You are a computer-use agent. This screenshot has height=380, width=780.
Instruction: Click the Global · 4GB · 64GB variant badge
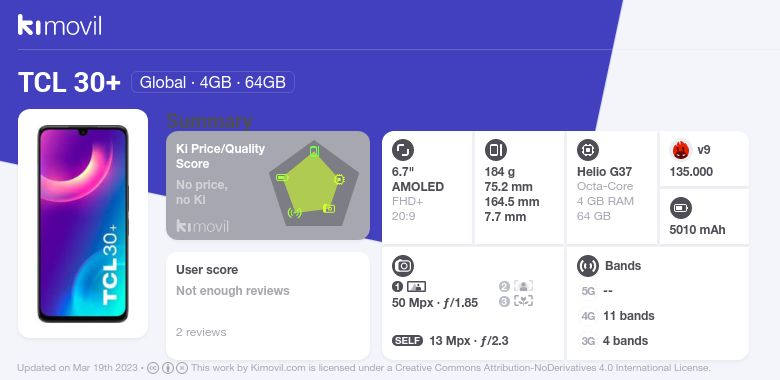coord(213,82)
